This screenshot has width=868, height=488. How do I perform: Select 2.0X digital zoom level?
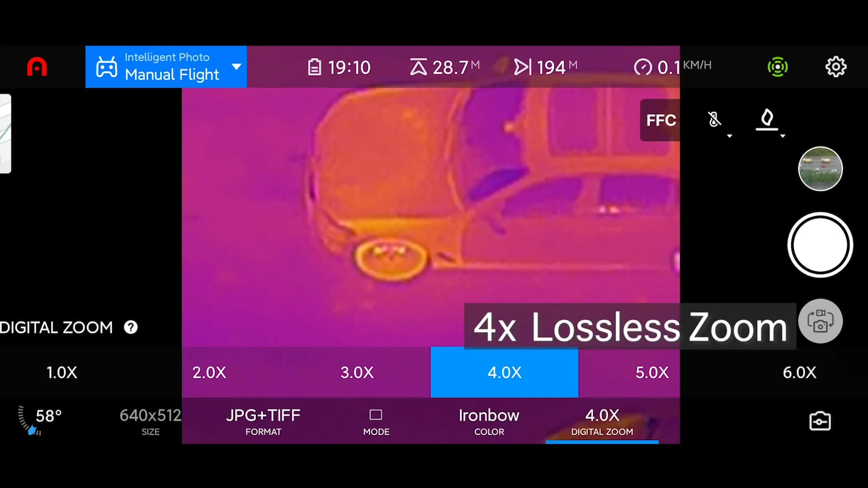tap(209, 372)
